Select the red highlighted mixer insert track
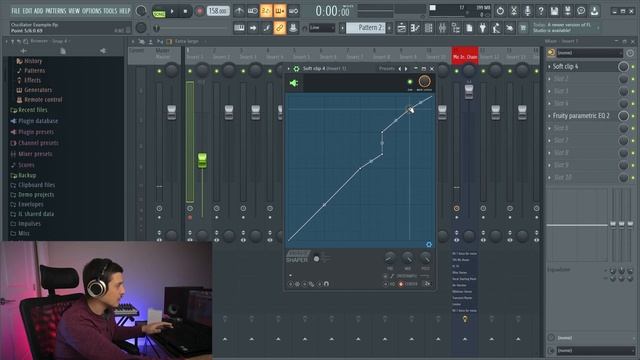This screenshot has height=360, width=640. [465, 56]
